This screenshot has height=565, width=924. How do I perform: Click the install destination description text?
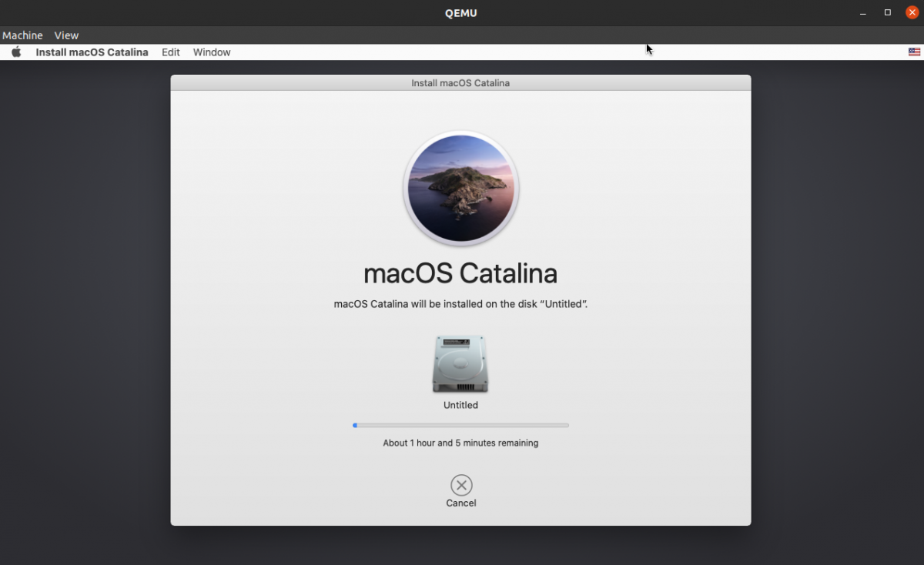coord(460,303)
